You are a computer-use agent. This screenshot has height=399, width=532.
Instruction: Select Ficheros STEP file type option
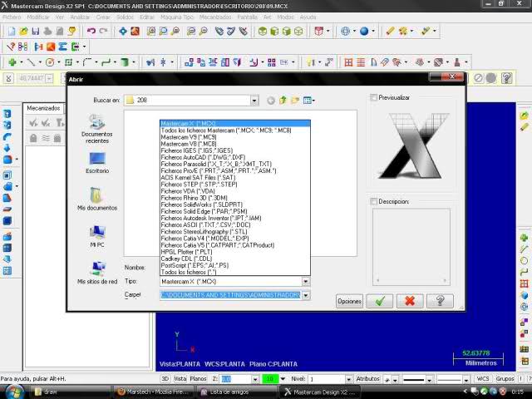pos(234,185)
